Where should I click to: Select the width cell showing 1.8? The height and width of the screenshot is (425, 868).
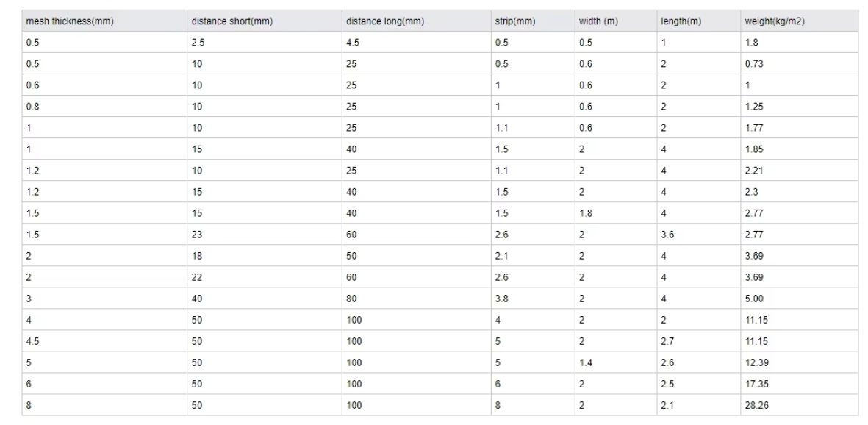616,213
